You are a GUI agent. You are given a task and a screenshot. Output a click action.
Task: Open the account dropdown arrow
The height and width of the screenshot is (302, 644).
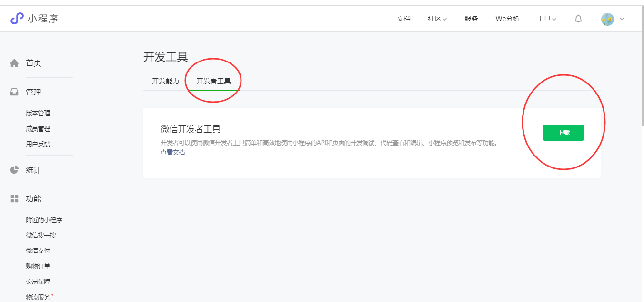tap(622, 19)
